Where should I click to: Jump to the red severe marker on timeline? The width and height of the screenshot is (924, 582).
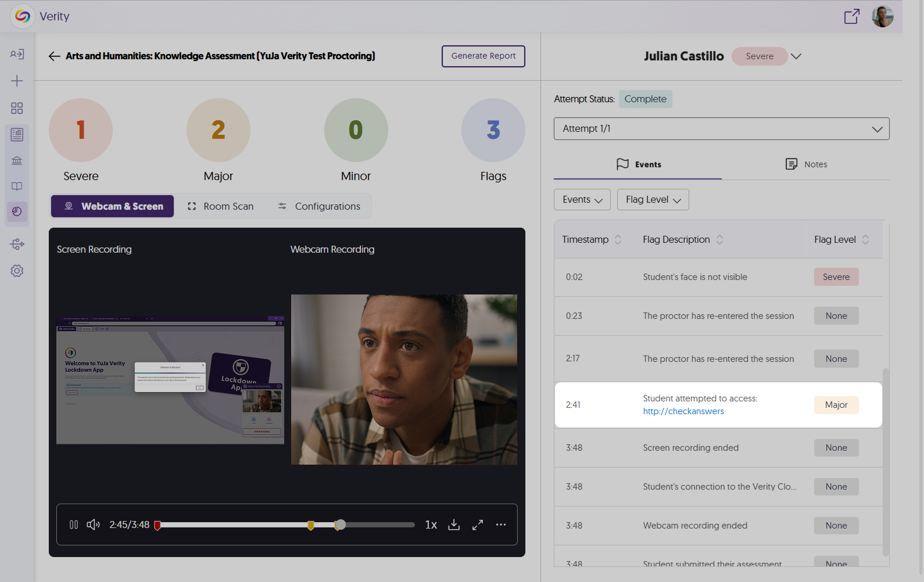(157, 526)
